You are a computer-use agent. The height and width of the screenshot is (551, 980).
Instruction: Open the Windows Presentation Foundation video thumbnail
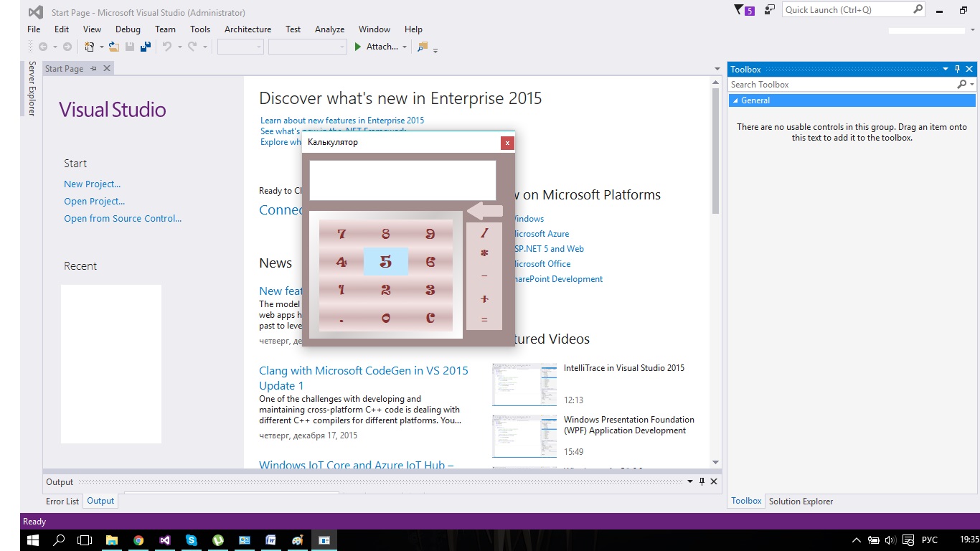524,436
